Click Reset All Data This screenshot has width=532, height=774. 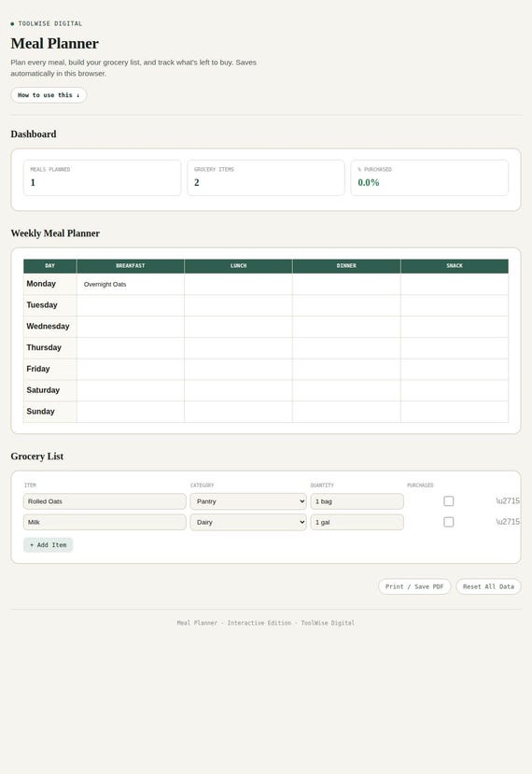pos(488,586)
